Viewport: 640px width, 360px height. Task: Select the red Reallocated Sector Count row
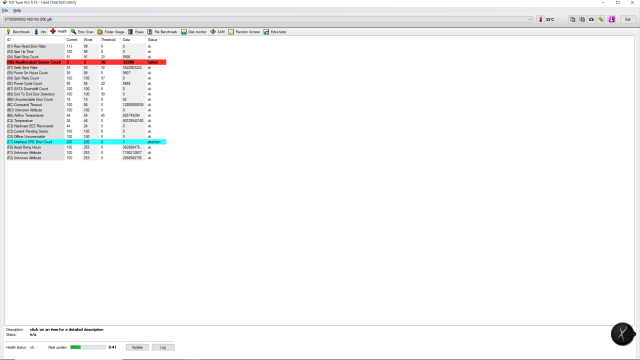[x=86, y=62]
